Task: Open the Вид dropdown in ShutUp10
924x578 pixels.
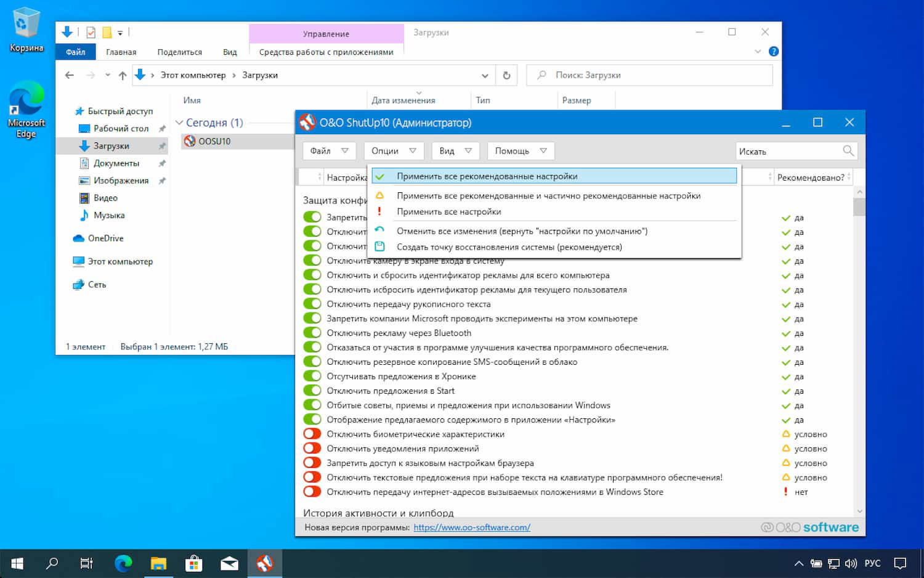Action: tap(455, 150)
